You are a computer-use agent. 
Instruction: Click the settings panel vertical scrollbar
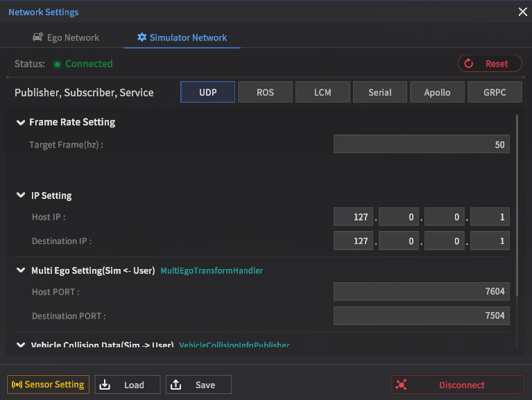tap(517, 208)
